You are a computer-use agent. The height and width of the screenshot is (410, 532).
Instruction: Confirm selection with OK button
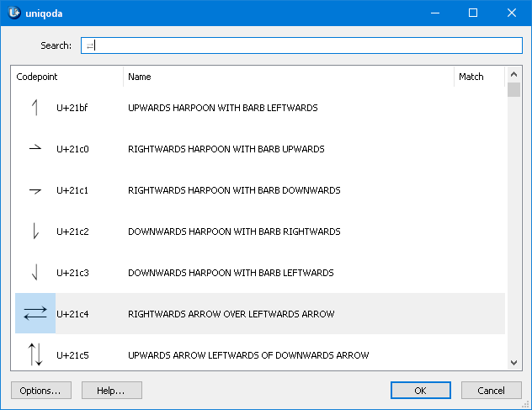pyautogui.click(x=420, y=391)
